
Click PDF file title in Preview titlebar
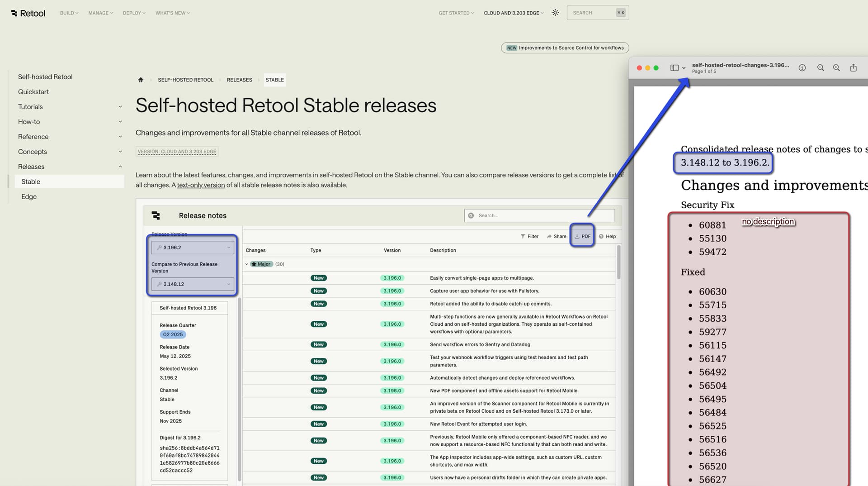click(740, 65)
